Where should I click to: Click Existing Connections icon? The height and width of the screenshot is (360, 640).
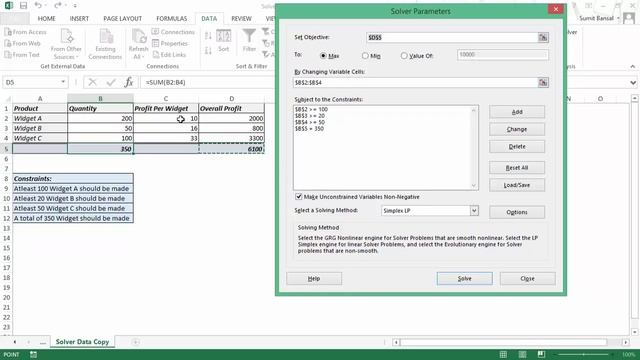pyautogui.click(x=105, y=44)
